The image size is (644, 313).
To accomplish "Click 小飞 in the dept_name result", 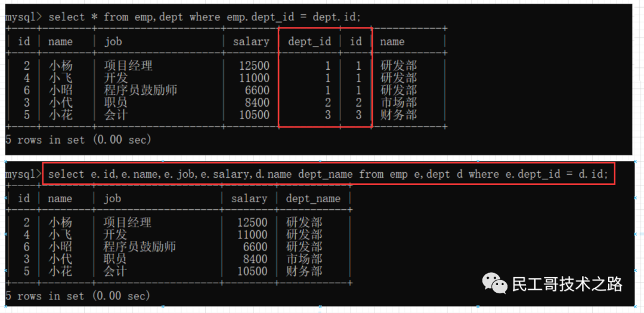I will pos(60,235).
